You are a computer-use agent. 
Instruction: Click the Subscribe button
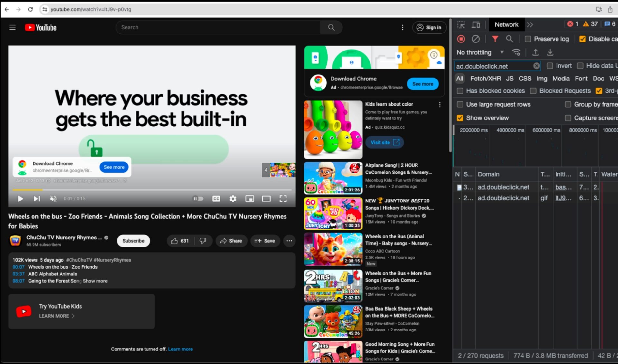133,241
